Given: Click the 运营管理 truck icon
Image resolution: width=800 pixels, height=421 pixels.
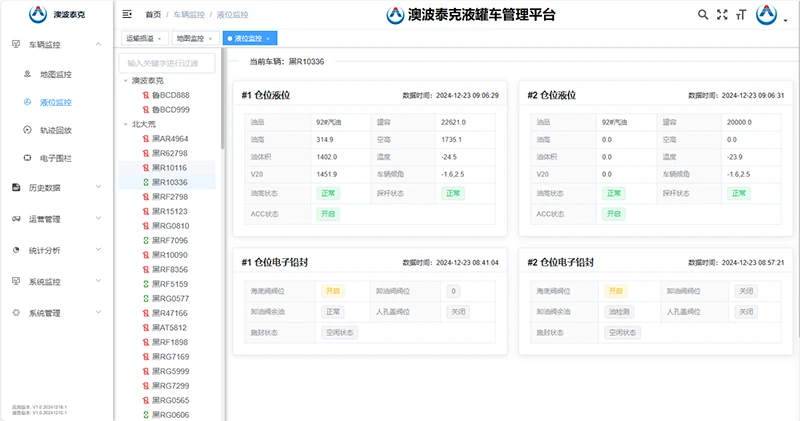Looking at the screenshot, I should (x=16, y=219).
